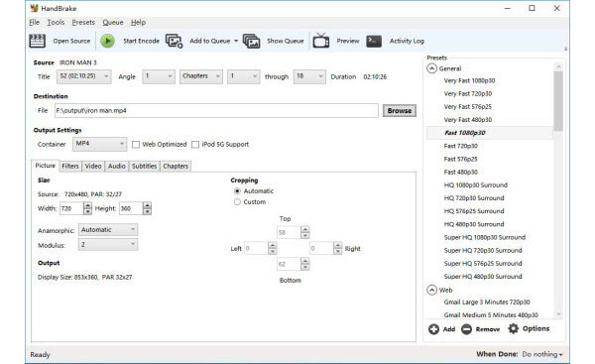
Task: Open the Queue menu
Action: 113,23
